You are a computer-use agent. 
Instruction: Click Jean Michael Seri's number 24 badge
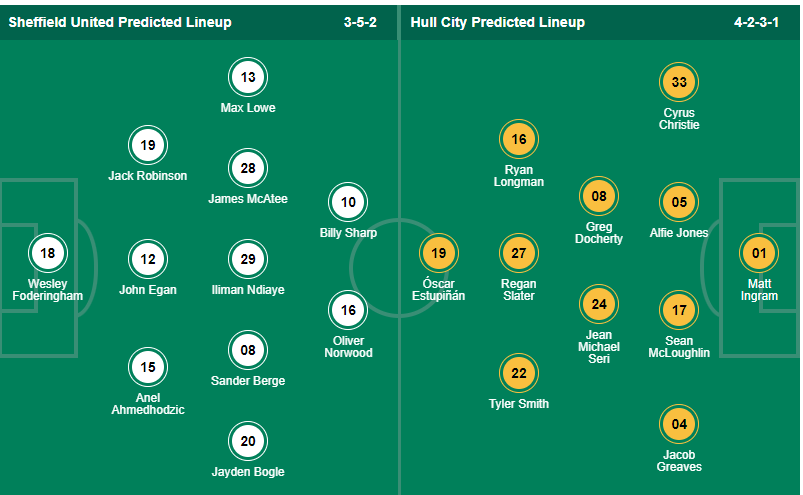[x=599, y=304]
